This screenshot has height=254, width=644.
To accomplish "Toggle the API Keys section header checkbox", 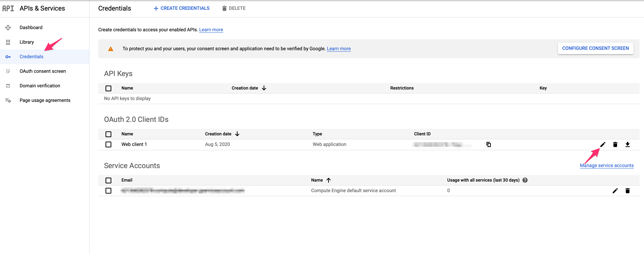I will pos(108,88).
